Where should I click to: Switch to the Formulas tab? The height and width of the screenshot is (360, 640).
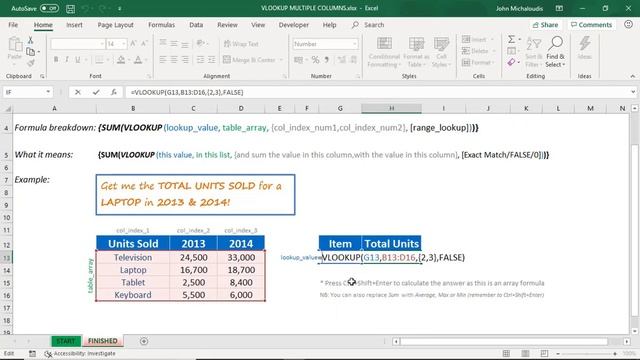pyautogui.click(x=161, y=25)
